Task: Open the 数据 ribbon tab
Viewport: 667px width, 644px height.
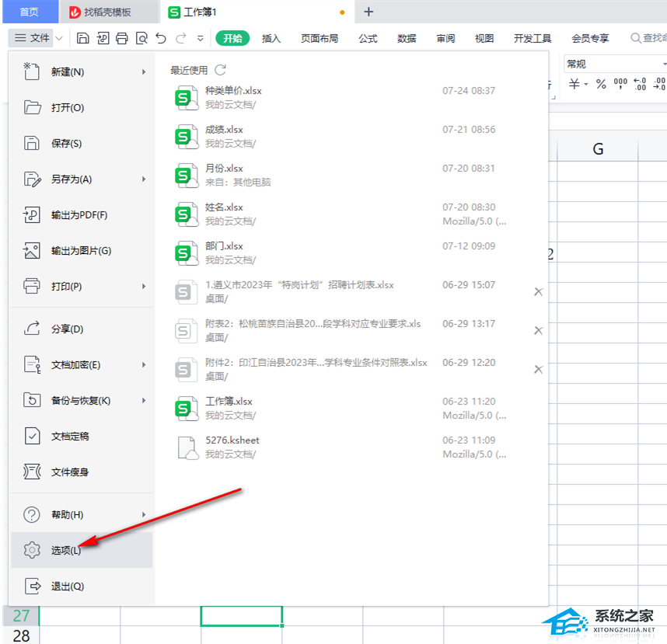Action: pyautogui.click(x=407, y=38)
